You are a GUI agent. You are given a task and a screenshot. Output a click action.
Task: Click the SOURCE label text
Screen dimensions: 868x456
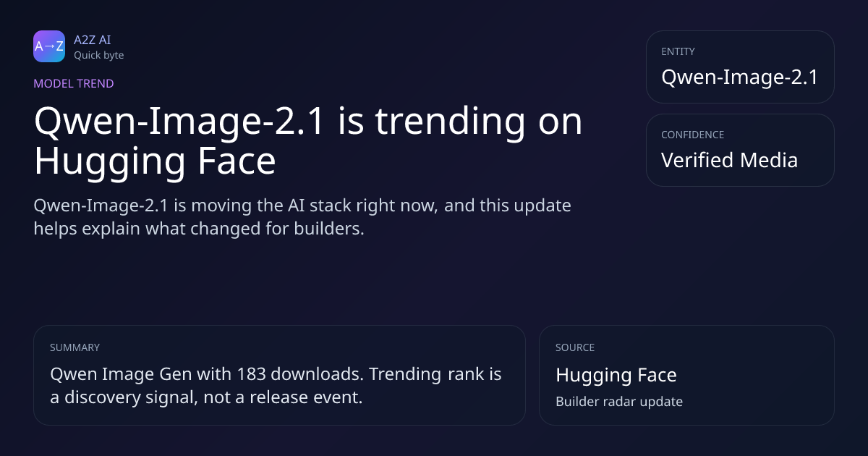tap(575, 347)
